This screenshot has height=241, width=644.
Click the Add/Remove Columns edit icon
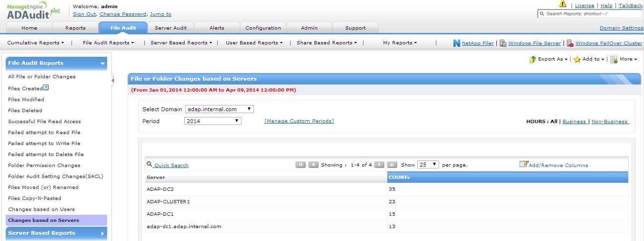[x=524, y=164]
